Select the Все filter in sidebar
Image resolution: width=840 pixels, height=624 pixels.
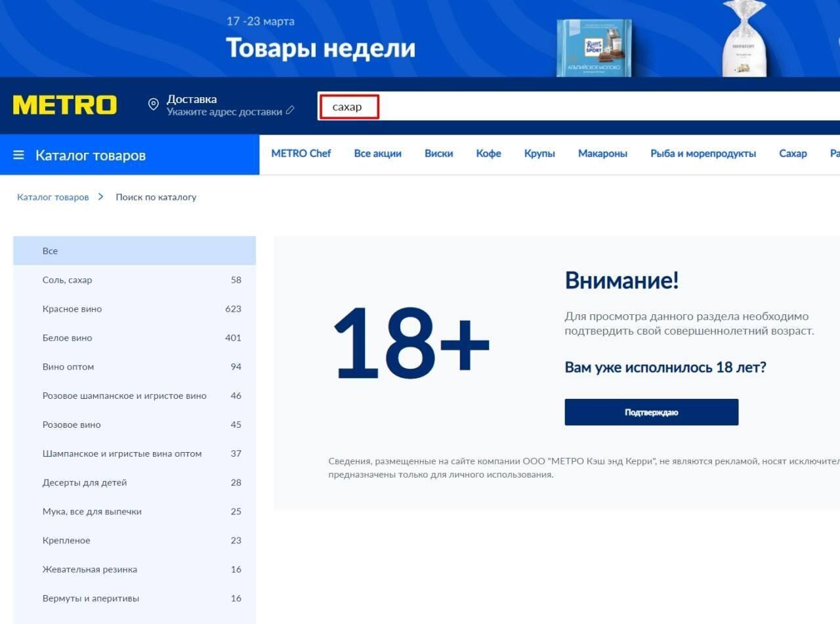(x=51, y=251)
